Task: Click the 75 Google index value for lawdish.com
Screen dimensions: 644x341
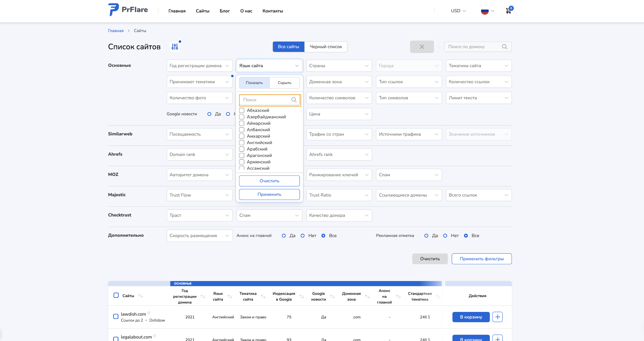Action: tap(289, 317)
